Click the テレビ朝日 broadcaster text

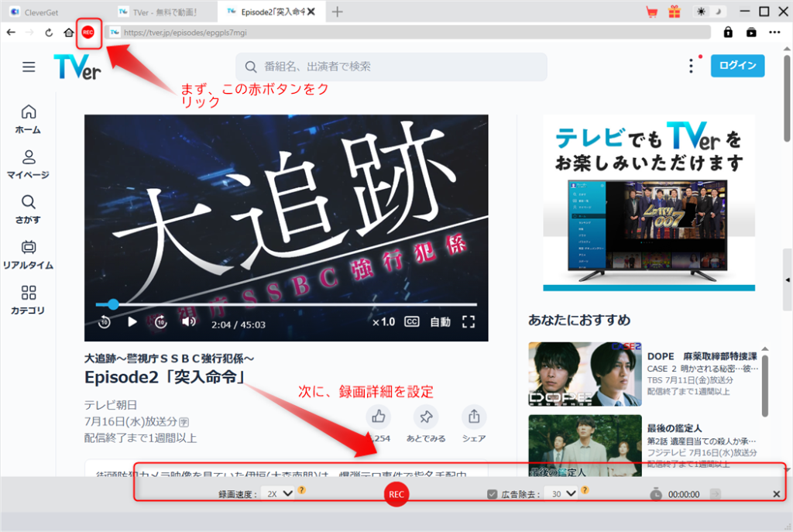[110, 405]
